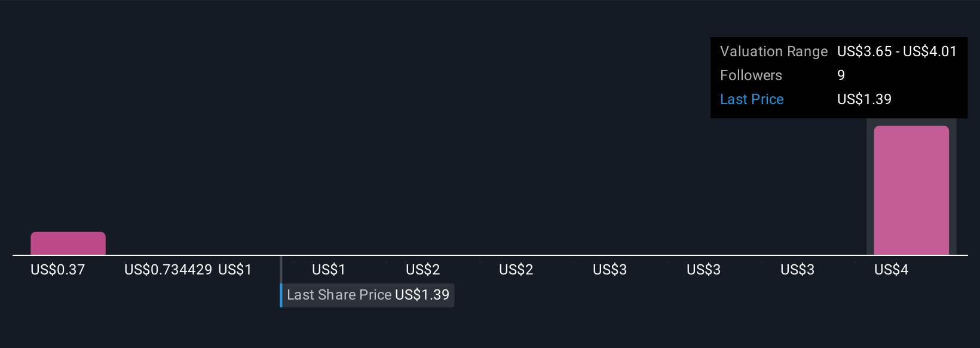Select the middle of the three US$3 labels
Screen dimensions: 980x348
pos(704,270)
